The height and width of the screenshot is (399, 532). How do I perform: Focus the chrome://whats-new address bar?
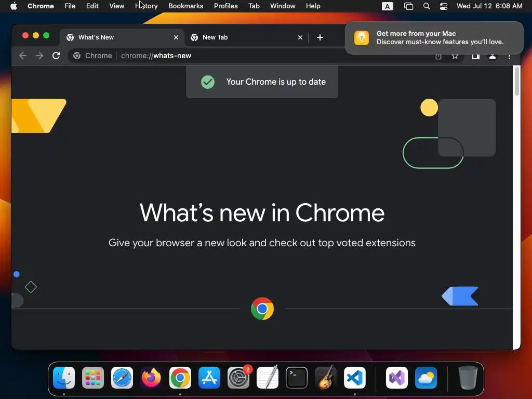coord(156,56)
